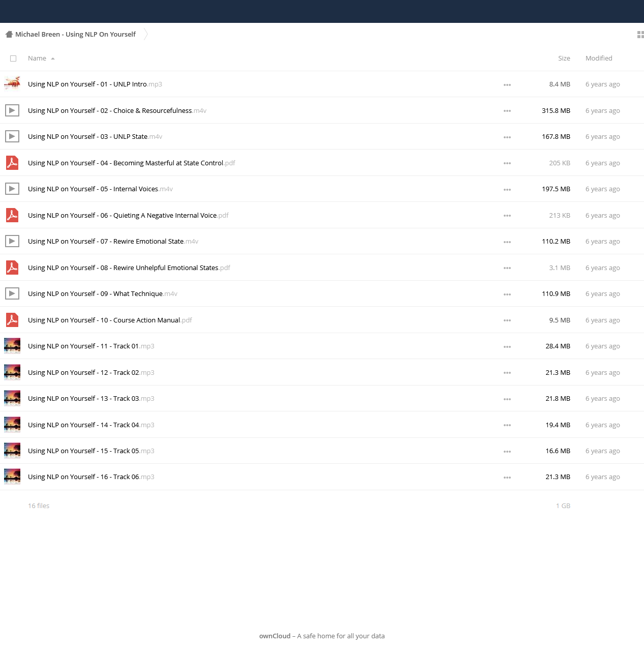Click PDF icon for 08 - Rewire Unhelpful
Screen dimensions: 644x651
(12, 268)
